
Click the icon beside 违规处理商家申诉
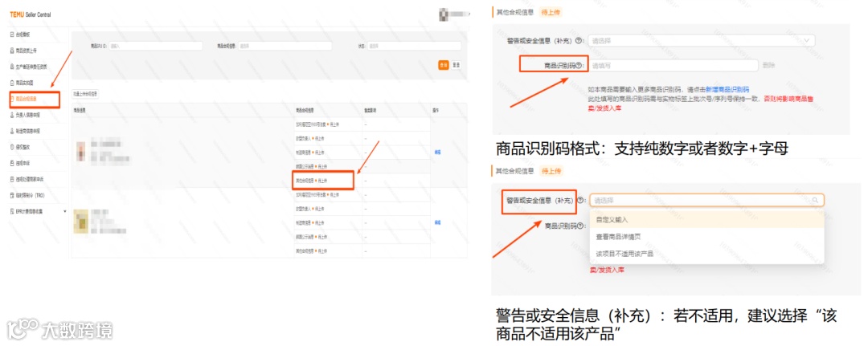point(12,179)
